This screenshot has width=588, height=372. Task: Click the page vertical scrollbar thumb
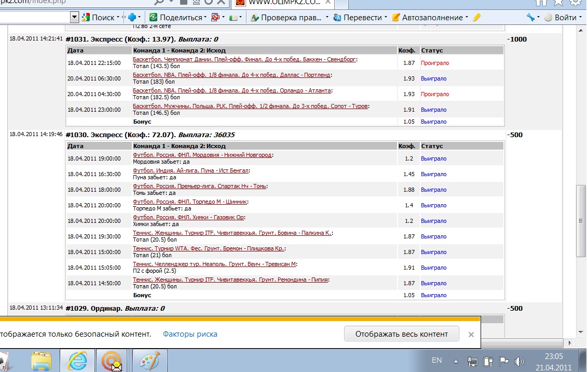click(x=581, y=221)
